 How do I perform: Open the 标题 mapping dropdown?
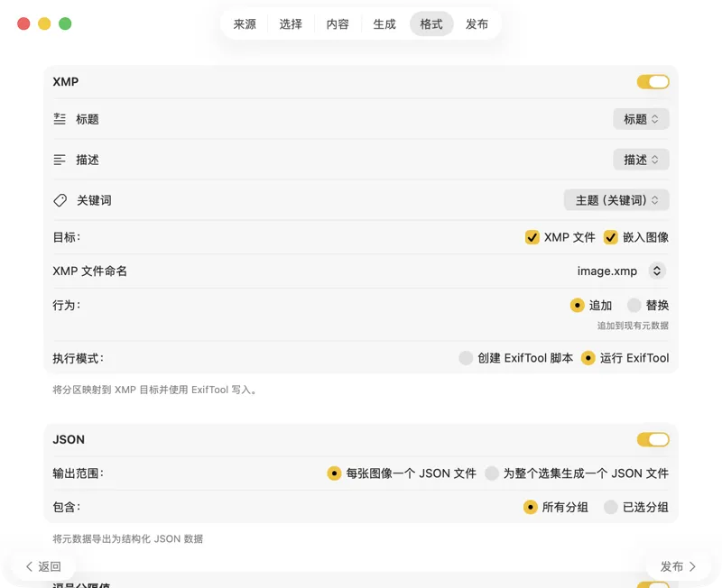pyautogui.click(x=641, y=118)
